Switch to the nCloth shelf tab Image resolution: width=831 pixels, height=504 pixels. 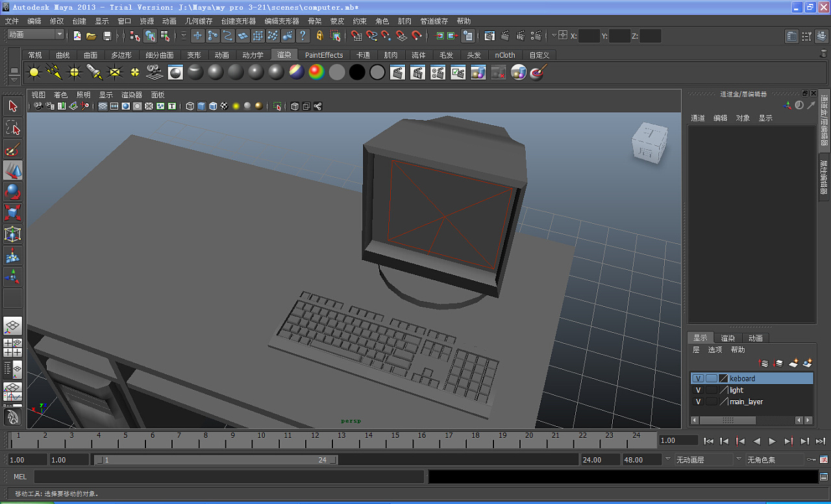(504, 55)
